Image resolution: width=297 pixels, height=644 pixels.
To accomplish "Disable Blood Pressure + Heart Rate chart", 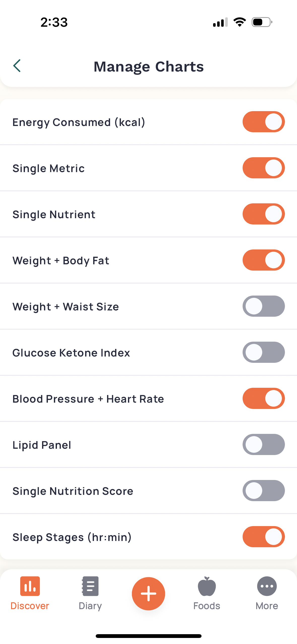I will point(263,398).
